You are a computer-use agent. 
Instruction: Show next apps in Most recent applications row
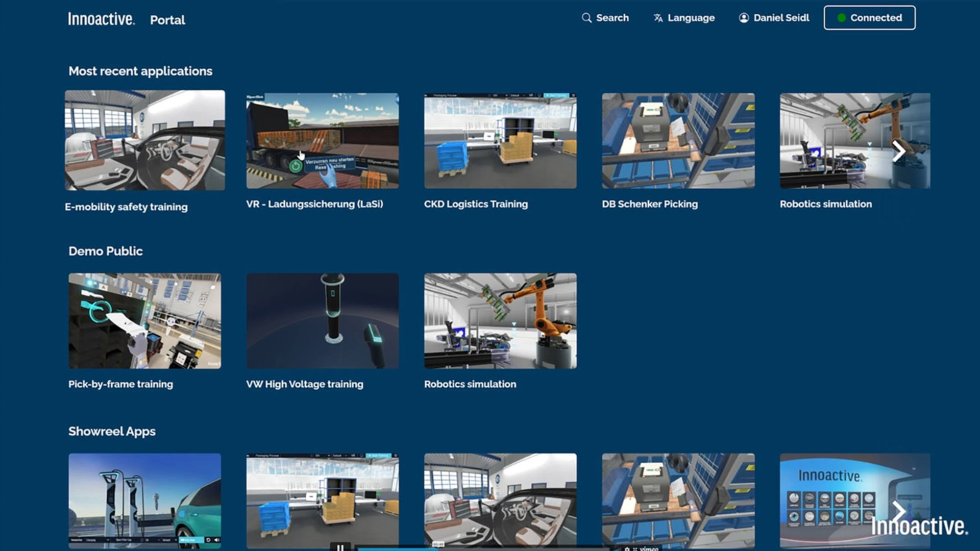pos(899,152)
